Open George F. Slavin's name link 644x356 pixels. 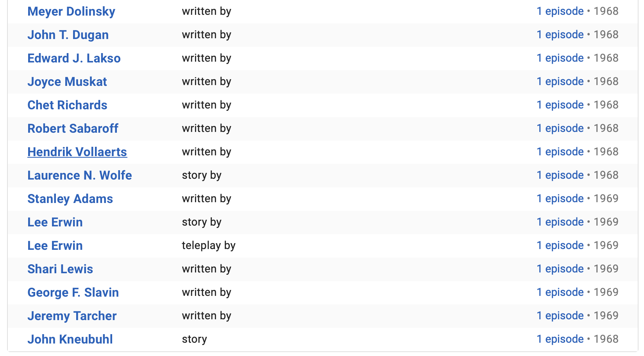coord(73,293)
